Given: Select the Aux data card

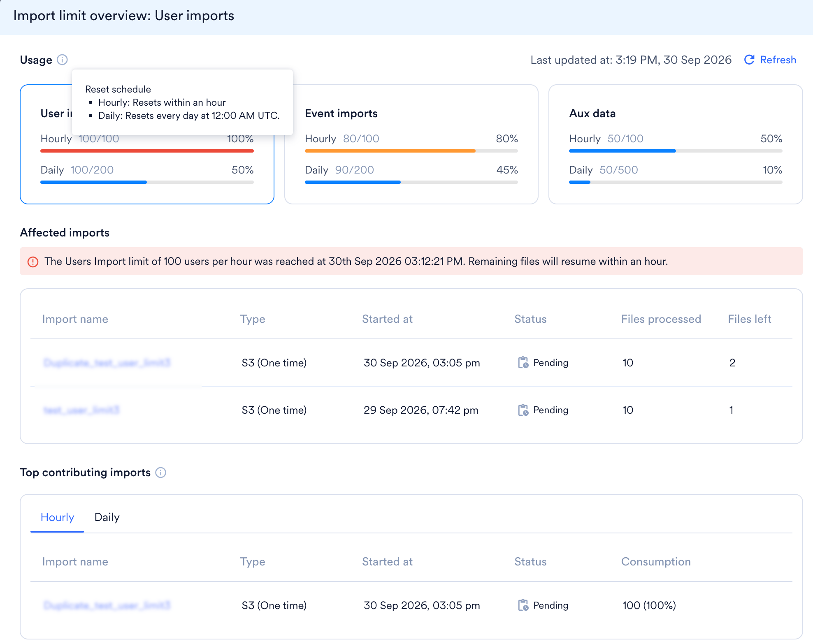Looking at the screenshot, I should pyautogui.click(x=676, y=144).
